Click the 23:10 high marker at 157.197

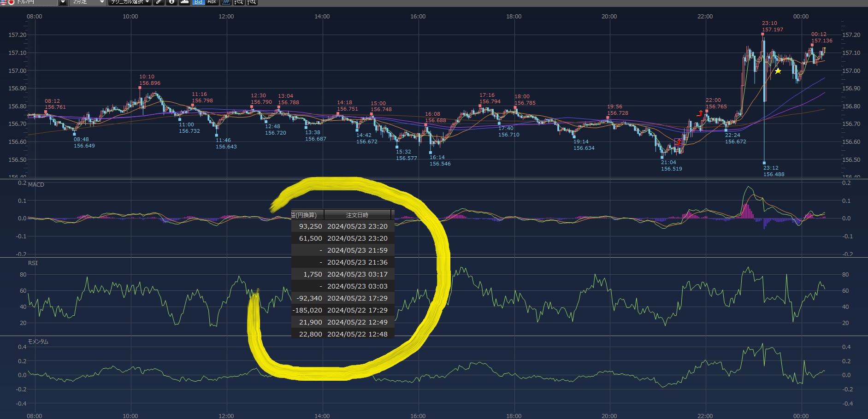(x=762, y=34)
